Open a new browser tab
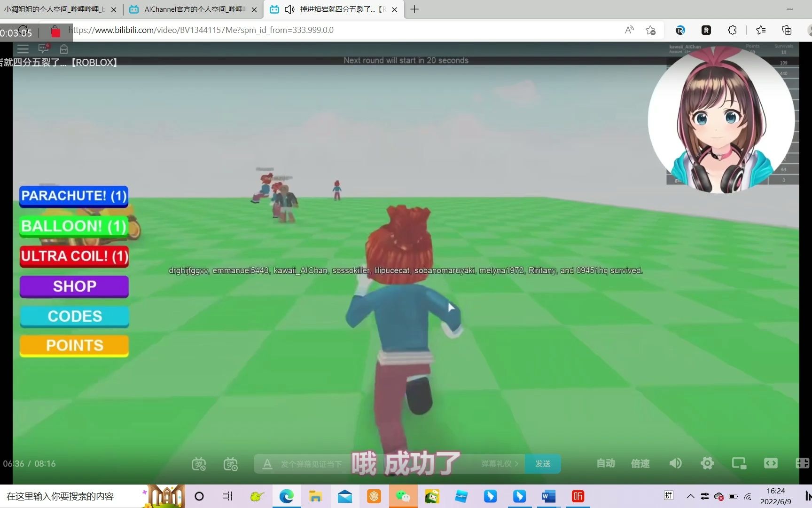This screenshot has height=508, width=812. pyautogui.click(x=414, y=9)
